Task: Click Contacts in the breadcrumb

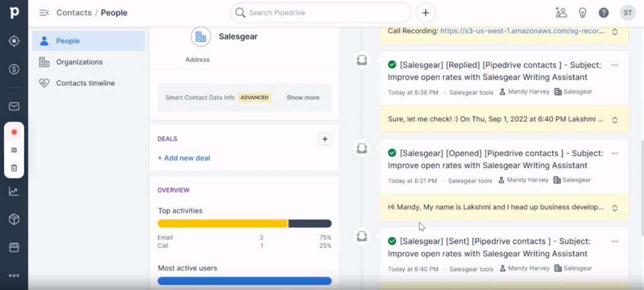Action: point(74,13)
